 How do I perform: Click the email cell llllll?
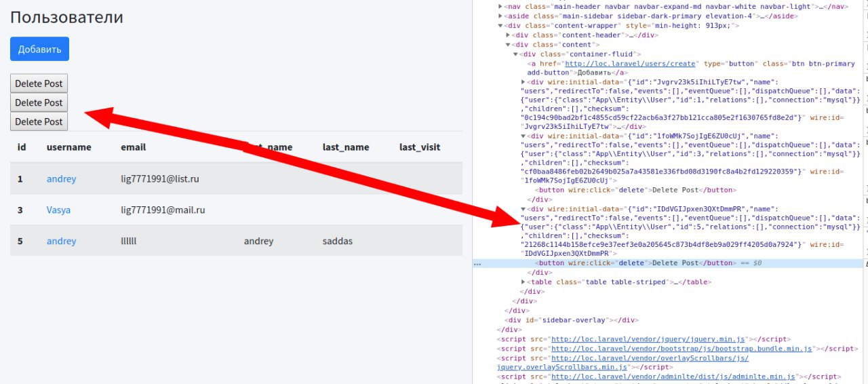129,241
